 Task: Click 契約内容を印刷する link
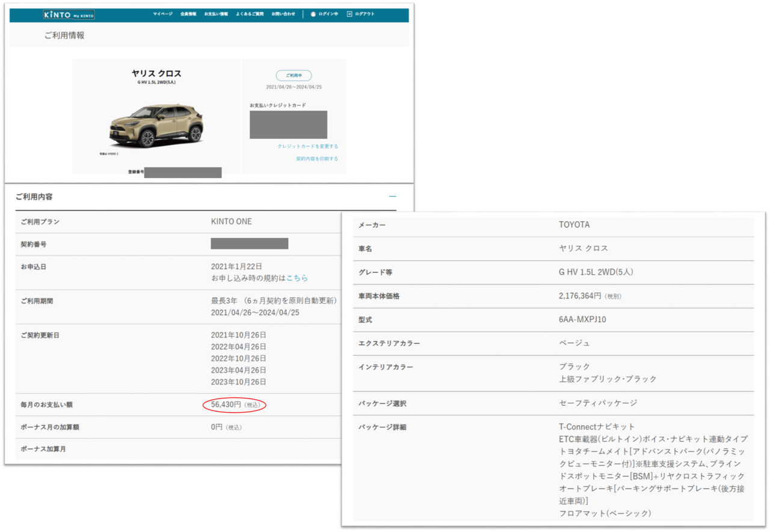click(x=317, y=159)
